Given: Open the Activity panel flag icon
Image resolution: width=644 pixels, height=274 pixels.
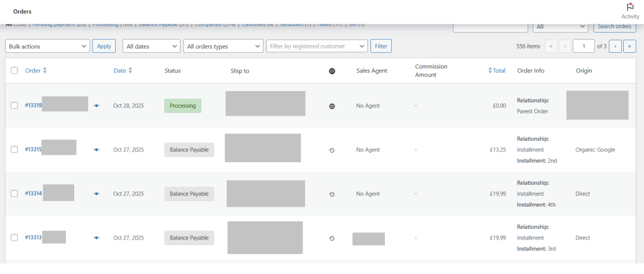Looking at the screenshot, I should (630, 8).
